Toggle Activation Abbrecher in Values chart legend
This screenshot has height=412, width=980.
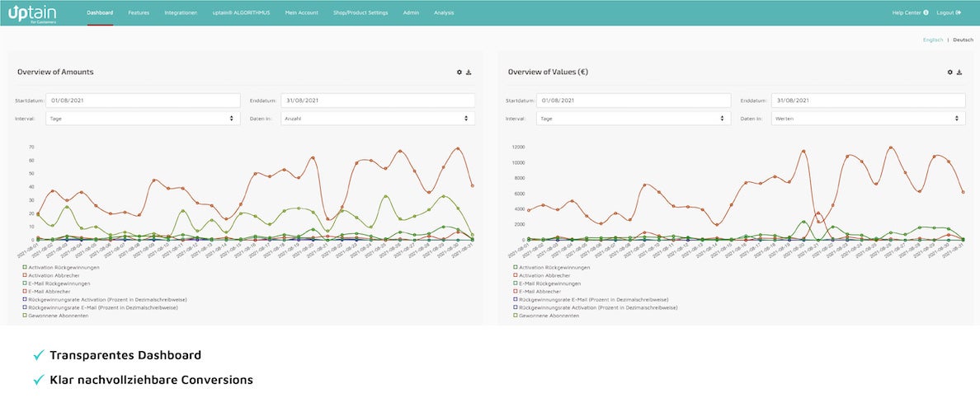coord(515,275)
